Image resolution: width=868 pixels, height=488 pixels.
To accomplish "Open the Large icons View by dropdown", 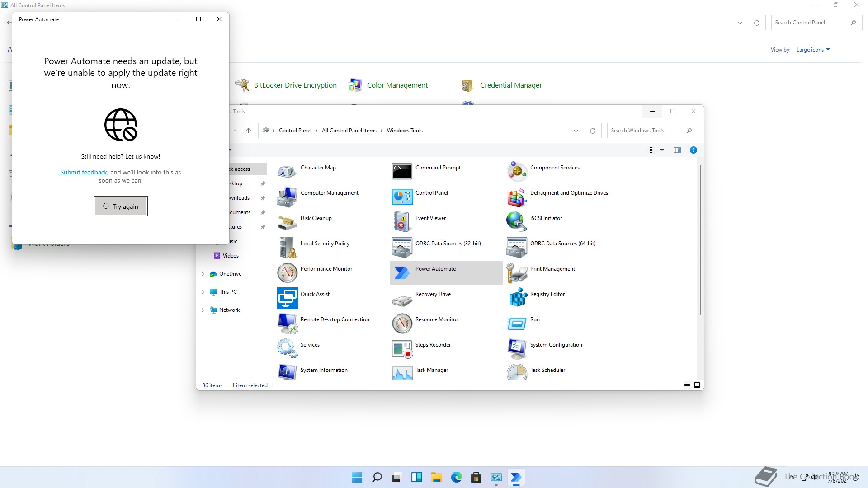I will [x=813, y=50].
